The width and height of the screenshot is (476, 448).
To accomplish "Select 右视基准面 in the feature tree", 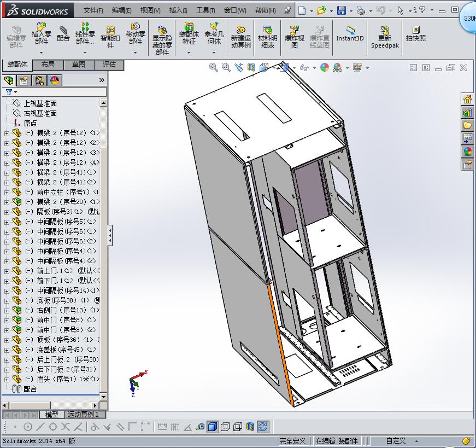I will (x=40, y=113).
